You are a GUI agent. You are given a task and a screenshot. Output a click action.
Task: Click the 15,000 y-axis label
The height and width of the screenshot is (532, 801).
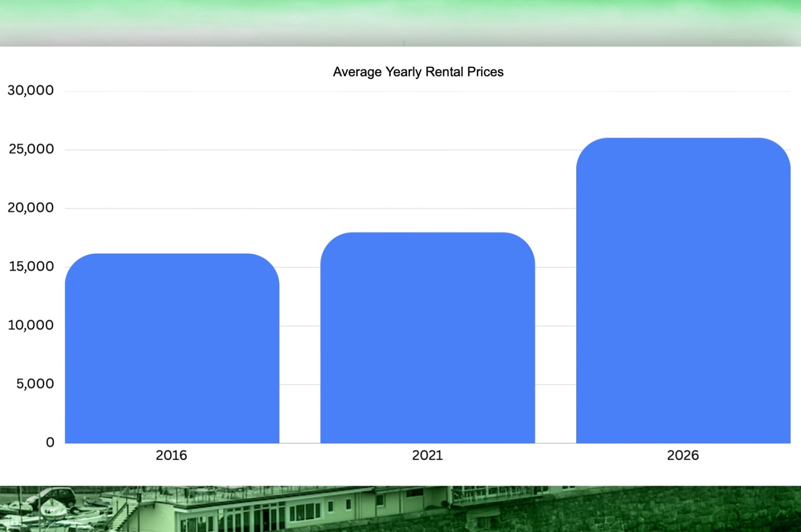click(31, 267)
